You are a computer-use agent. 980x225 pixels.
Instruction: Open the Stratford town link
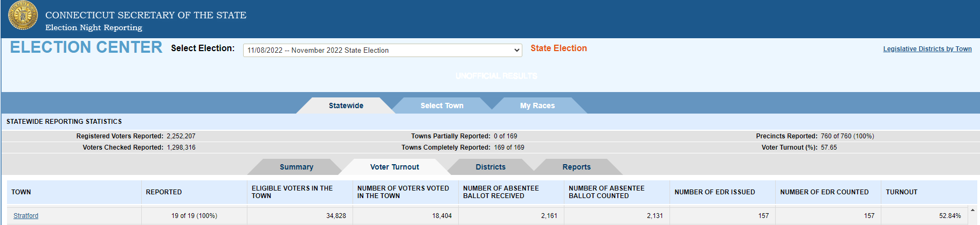click(26, 216)
